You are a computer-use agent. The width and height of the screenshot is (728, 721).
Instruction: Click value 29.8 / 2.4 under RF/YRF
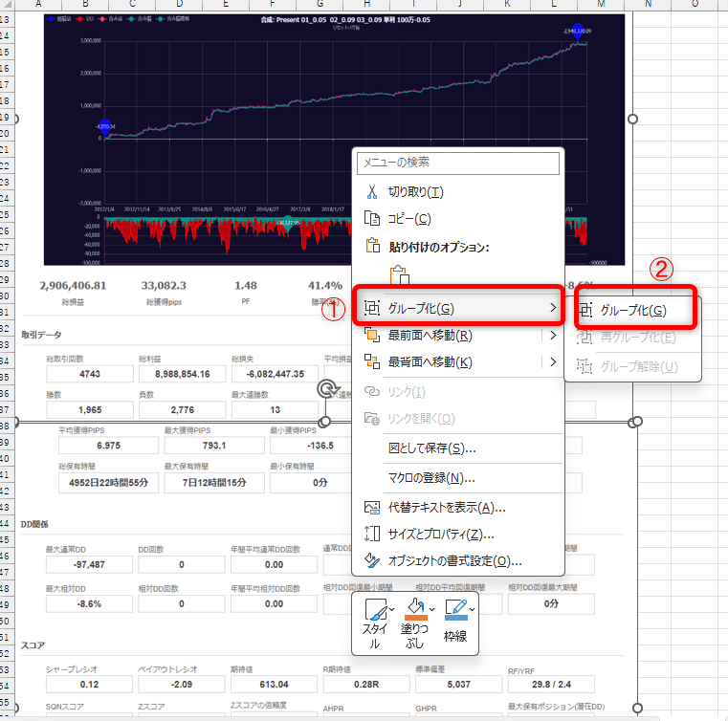click(551, 685)
